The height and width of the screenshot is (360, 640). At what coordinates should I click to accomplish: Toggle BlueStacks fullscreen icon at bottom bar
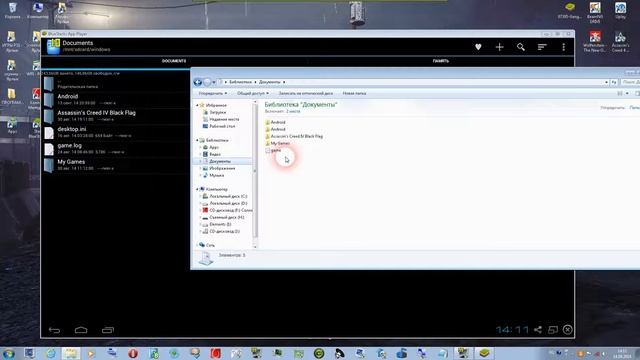(553, 329)
